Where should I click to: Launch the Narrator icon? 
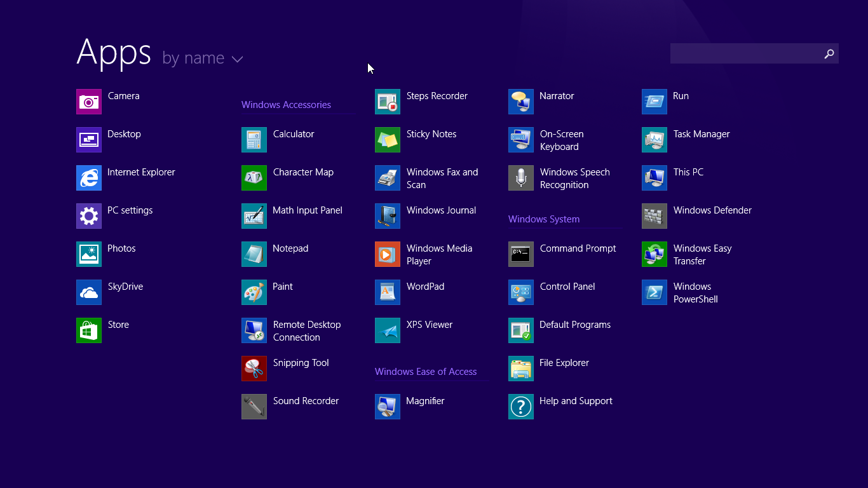[x=521, y=102]
